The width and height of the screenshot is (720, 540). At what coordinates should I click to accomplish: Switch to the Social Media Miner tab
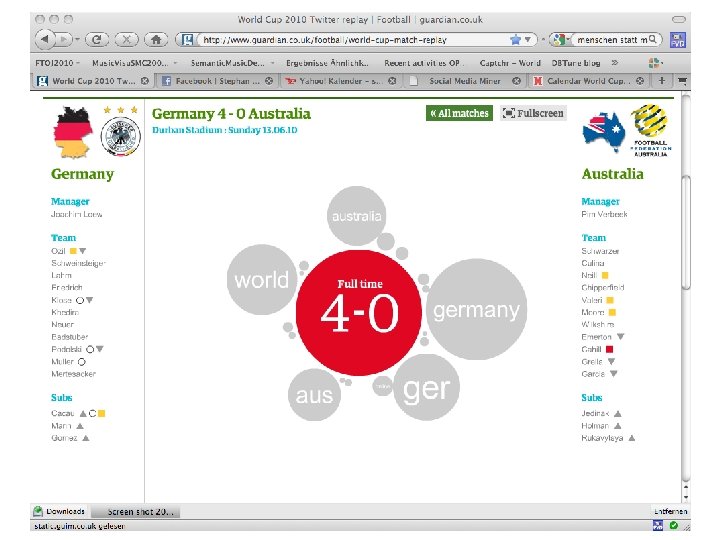(465, 81)
